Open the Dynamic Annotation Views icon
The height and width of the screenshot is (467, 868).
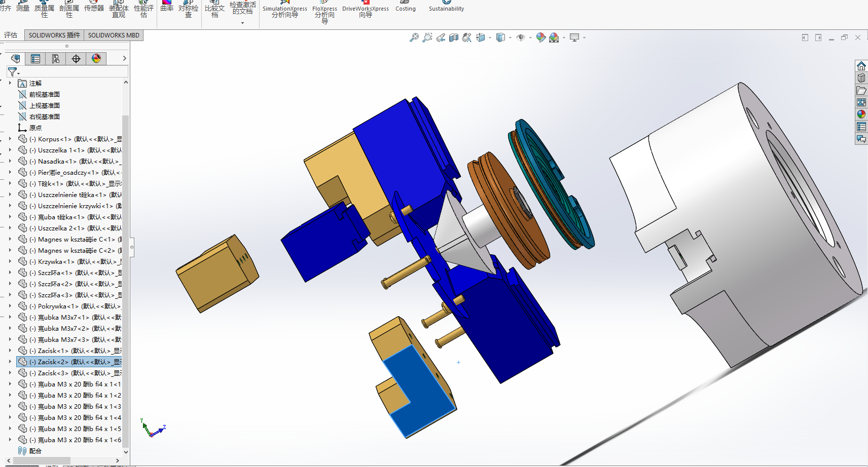point(467,37)
